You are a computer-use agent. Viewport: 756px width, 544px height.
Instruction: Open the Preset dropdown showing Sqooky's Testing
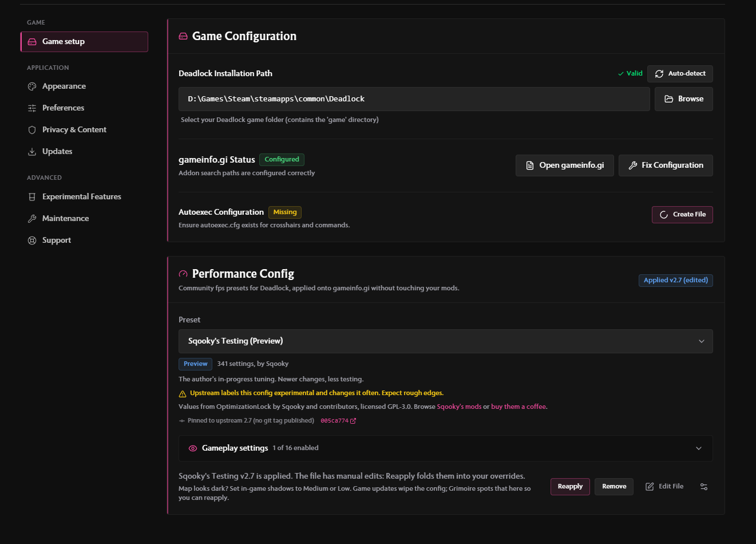coord(445,341)
